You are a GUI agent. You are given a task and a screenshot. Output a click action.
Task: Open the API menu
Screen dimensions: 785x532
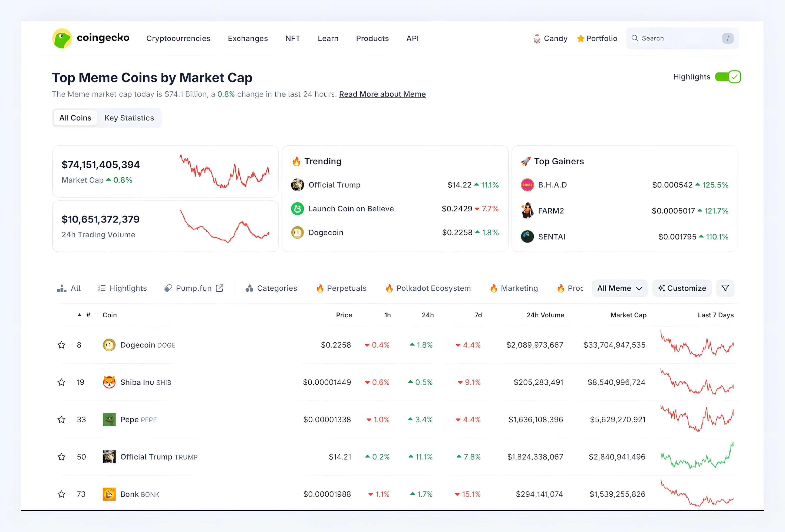(413, 38)
